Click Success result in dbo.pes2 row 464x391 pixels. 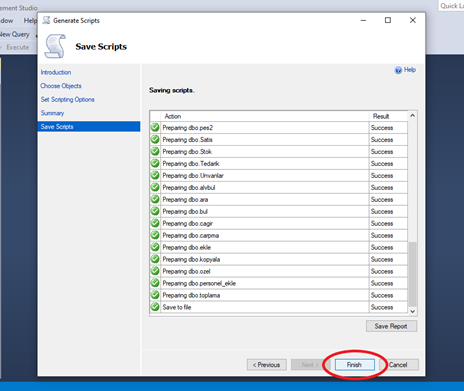click(382, 128)
